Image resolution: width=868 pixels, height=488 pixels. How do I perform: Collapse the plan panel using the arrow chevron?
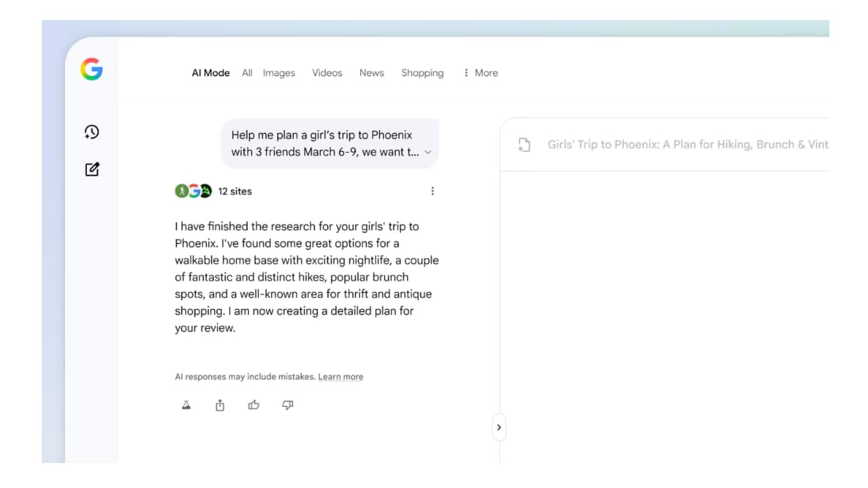click(499, 427)
